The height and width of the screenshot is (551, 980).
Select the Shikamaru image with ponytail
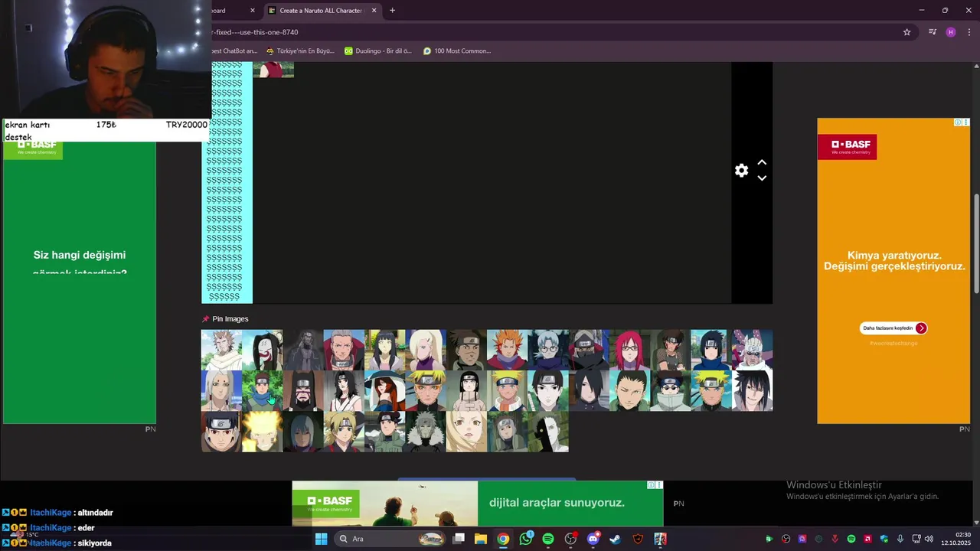[x=629, y=391]
